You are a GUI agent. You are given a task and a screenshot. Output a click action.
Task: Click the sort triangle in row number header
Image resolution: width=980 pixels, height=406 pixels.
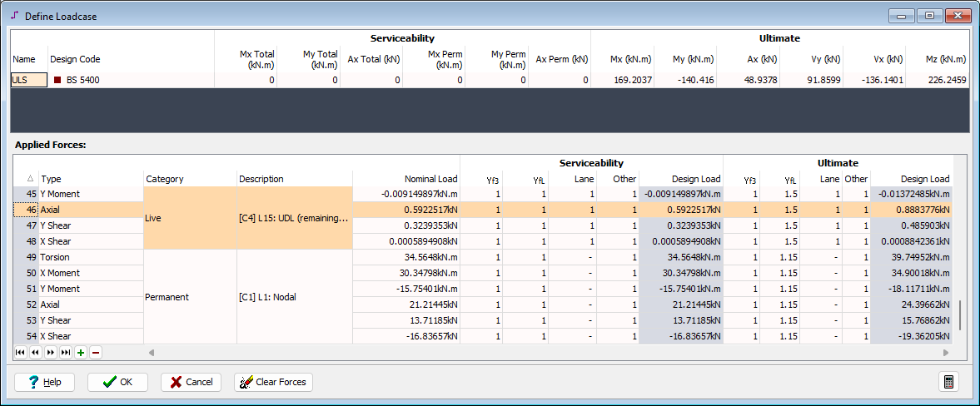(x=31, y=179)
